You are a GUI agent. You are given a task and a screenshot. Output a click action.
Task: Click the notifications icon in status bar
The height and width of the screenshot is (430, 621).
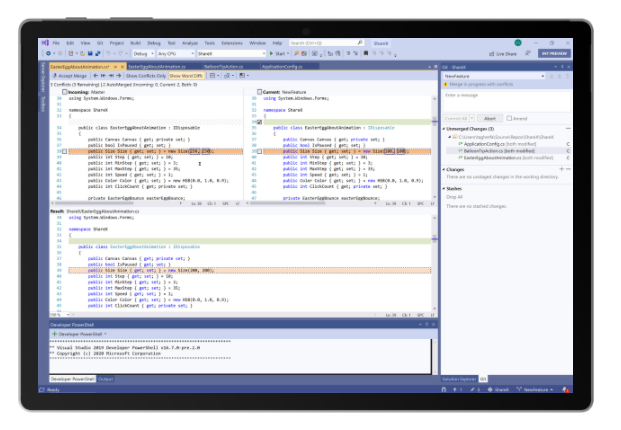566,390
